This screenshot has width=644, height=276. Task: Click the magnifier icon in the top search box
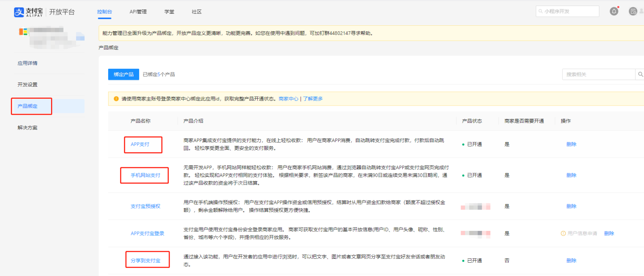click(x=541, y=12)
